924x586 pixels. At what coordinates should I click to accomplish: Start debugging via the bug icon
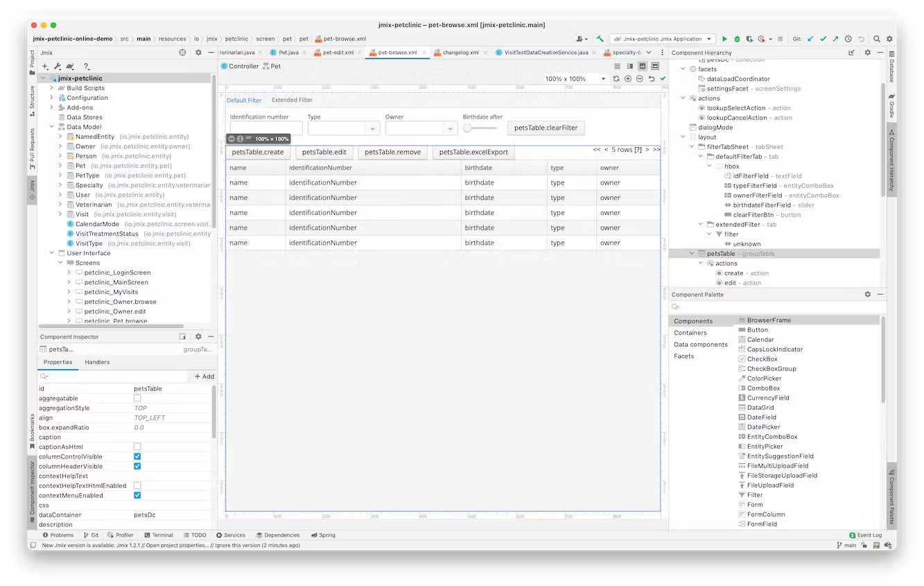(x=737, y=39)
